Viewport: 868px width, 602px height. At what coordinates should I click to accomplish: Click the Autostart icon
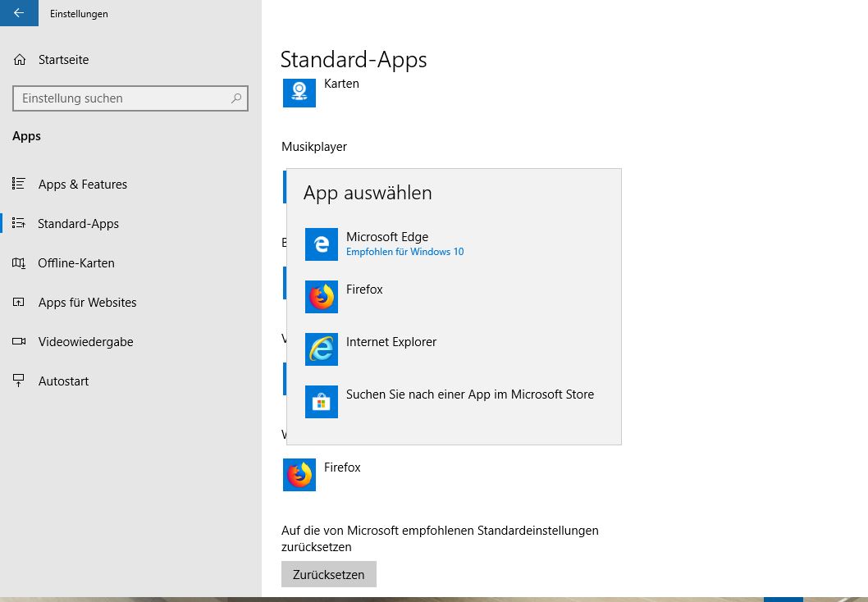click(x=18, y=381)
